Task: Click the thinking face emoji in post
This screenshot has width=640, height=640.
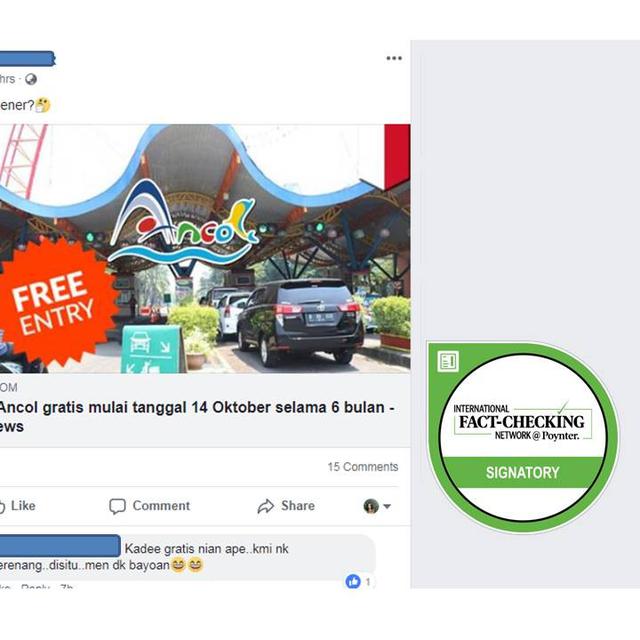Action: [x=43, y=105]
